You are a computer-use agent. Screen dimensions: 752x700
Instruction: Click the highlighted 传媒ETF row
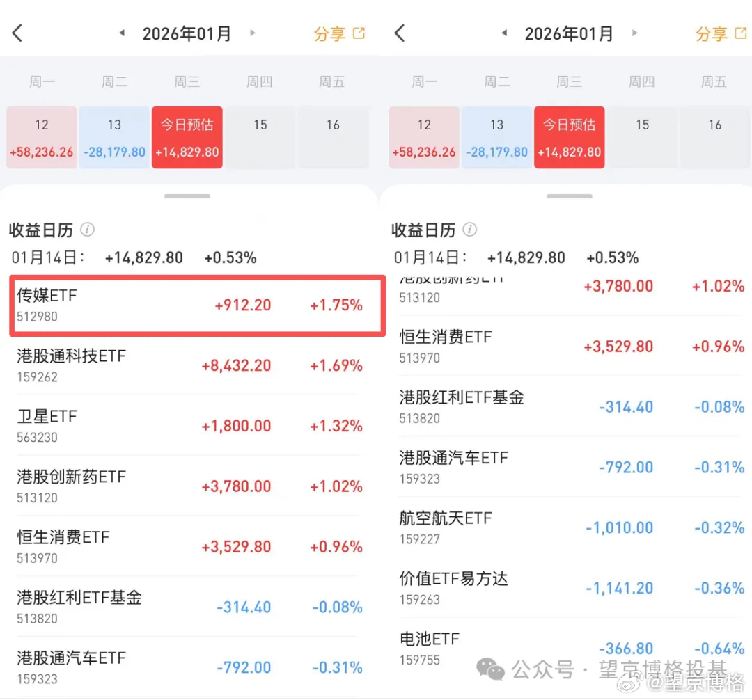pyautogui.click(x=195, y=305)
